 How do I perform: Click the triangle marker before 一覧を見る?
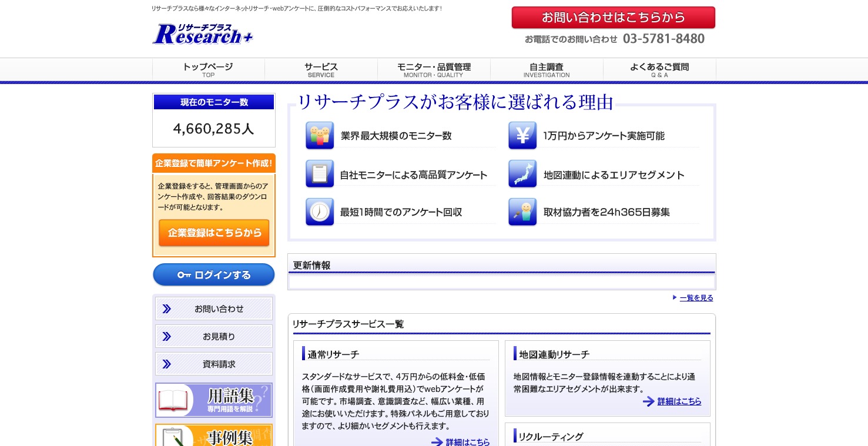point(675,297)
